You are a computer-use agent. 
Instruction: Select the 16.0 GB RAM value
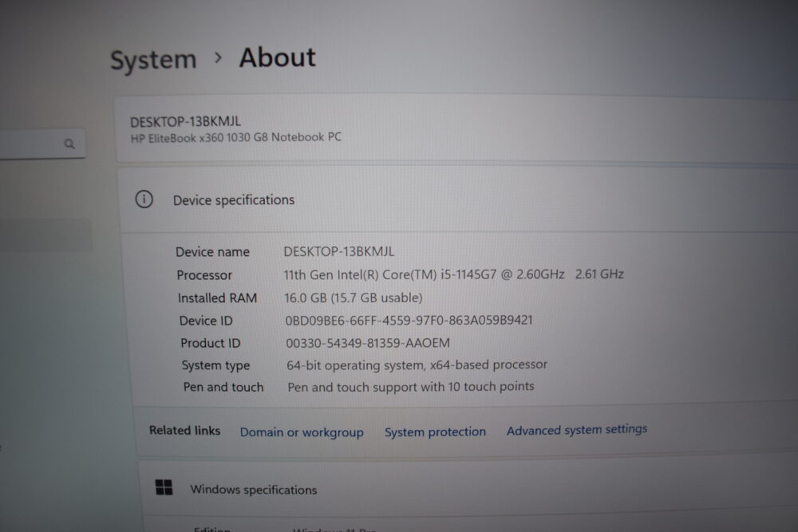click(x=354, y=298)
